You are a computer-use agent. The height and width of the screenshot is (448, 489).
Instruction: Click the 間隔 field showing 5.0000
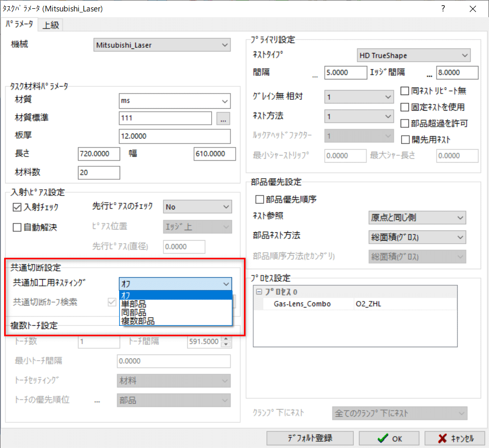[345, 73]
